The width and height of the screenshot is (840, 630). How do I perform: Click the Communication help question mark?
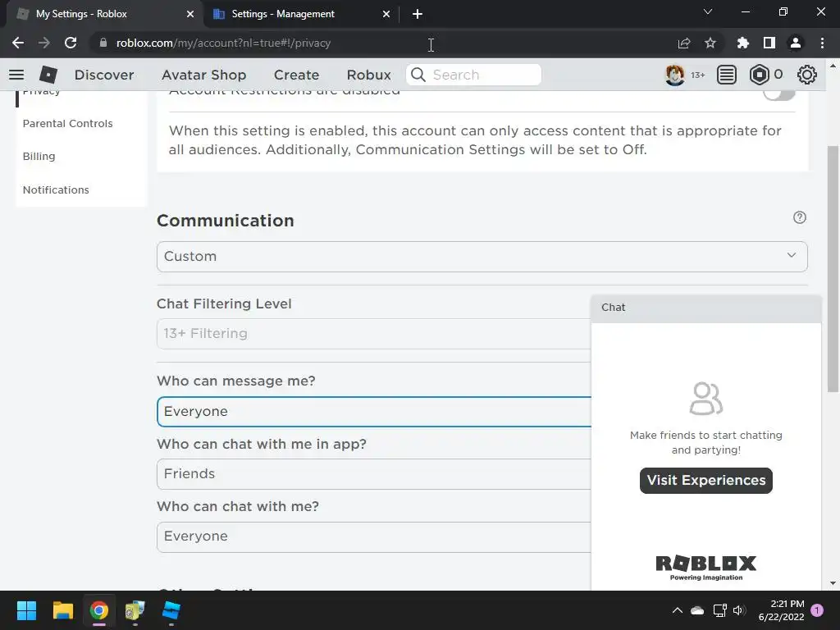(799, 217)
